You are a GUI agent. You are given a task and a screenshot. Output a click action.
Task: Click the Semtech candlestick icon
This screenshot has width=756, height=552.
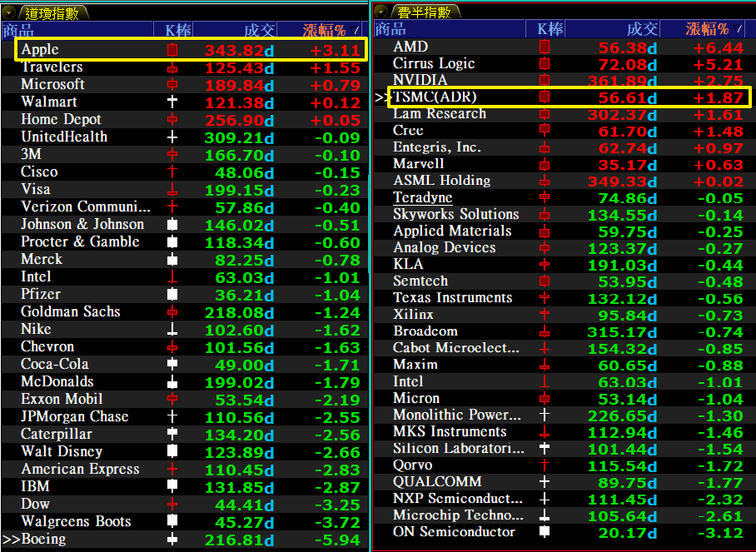tap(545, 281)
